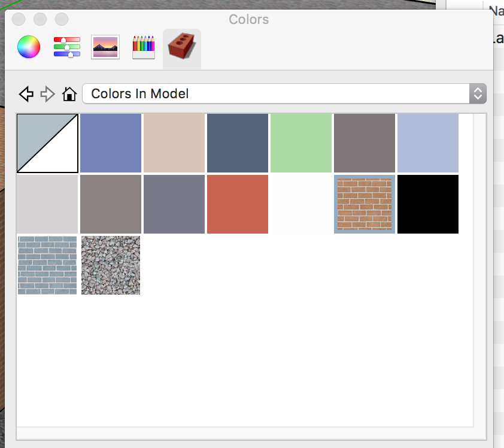Pick the taupe brown-gray swatch
The width and height of the screenshot is (504, 448).
coord(111,204)
